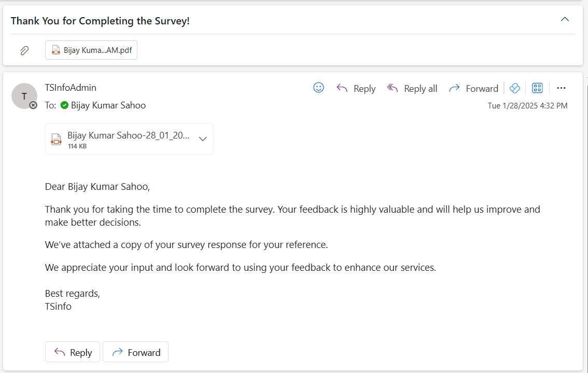Image resolution: width=588 pixels, height=373 pixels.
Task: Click the TSInfoAdmin sender avatar
Action: pos(24,95)
